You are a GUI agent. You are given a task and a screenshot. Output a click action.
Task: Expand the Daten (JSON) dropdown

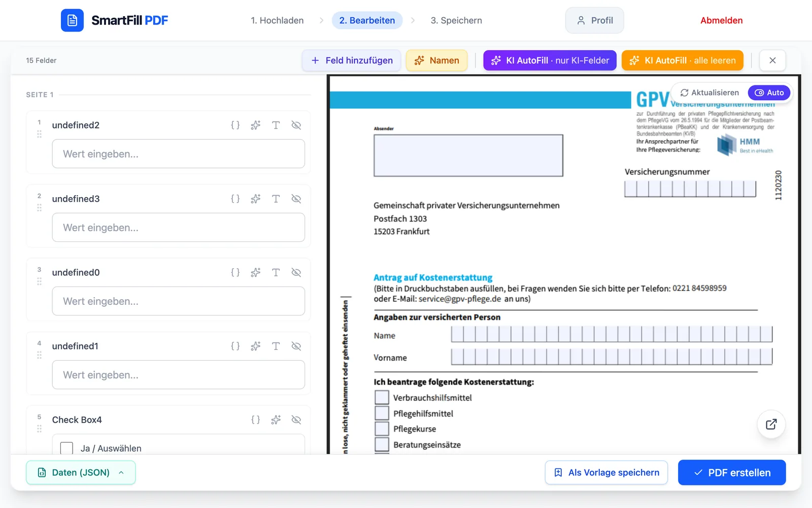click(x=81, y=472)
